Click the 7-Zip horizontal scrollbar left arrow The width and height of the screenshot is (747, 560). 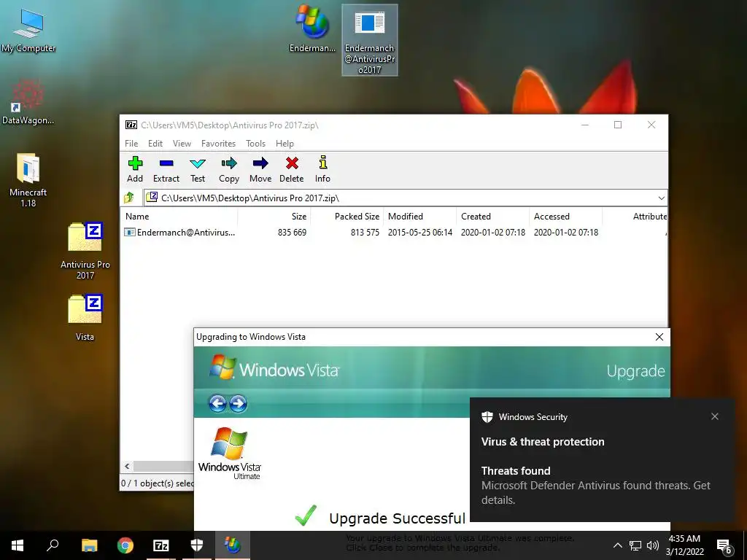pos(127,466)
